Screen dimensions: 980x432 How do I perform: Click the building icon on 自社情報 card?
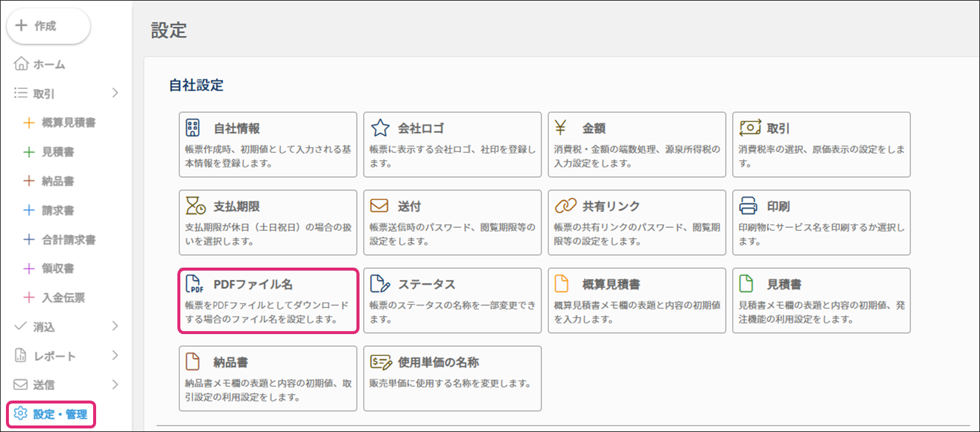click(193, 128)
